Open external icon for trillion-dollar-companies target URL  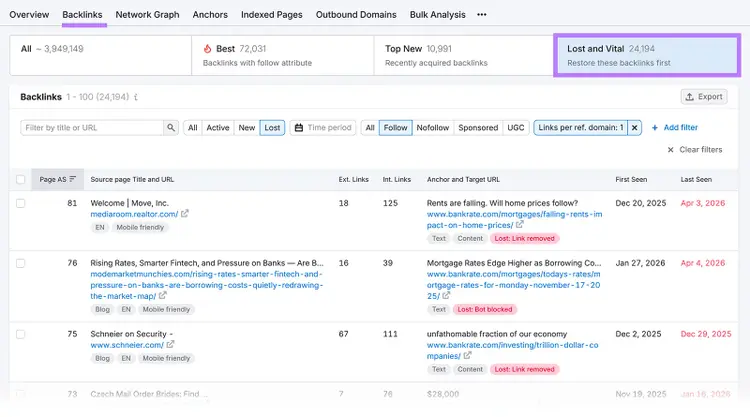point(467,355)
